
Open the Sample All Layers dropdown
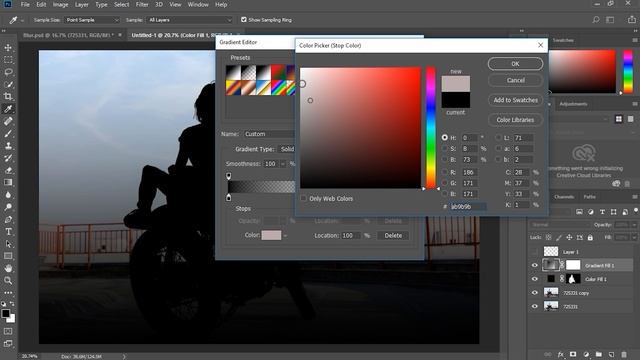190,20
